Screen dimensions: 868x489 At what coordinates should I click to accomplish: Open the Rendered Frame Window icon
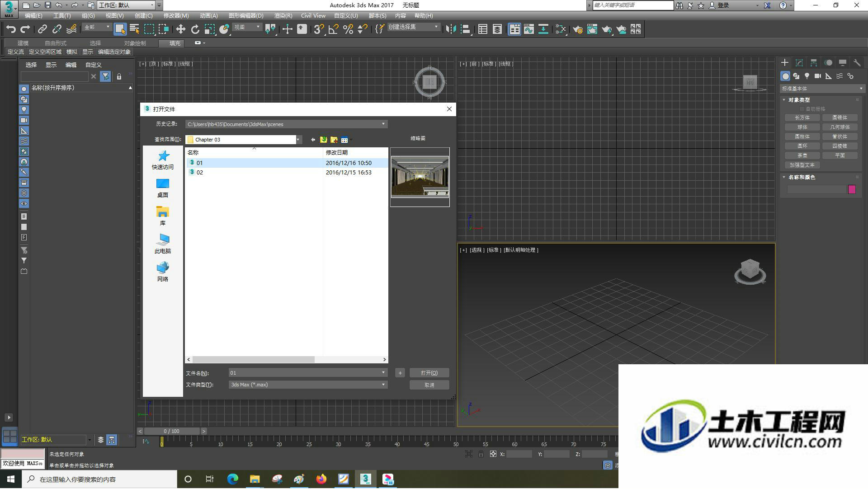click(x=592, y=29)
